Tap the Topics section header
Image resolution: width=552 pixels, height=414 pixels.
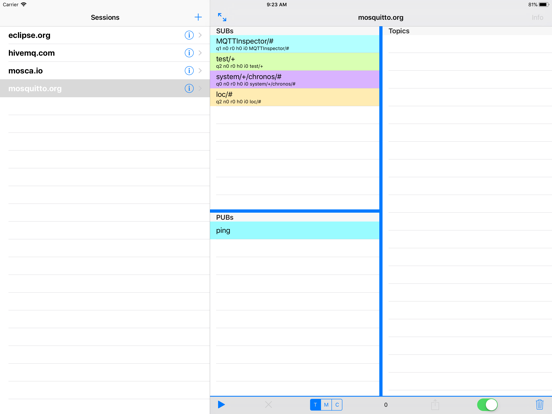click(x=468, y=31)
